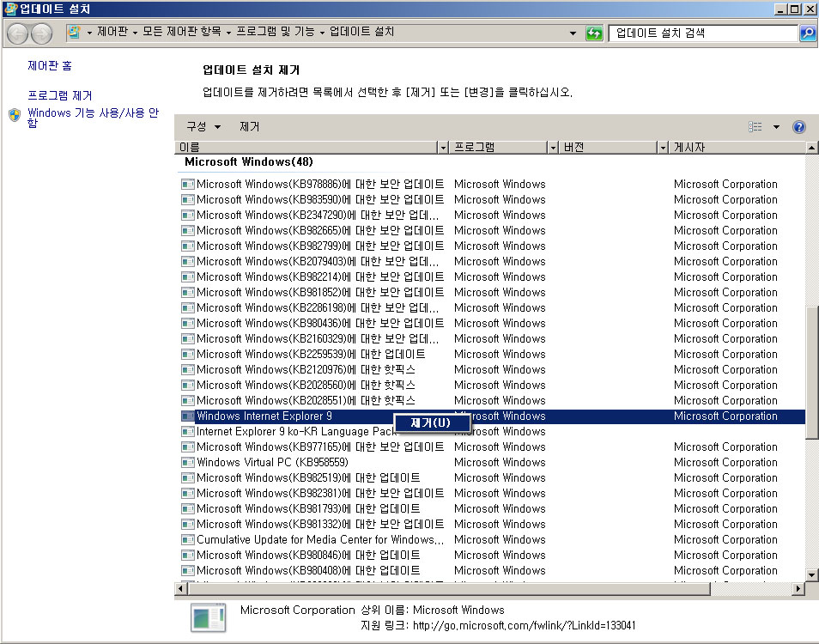Select the KB980408 update row
This screenshot has width=819, height=644.
pos(492,571)
